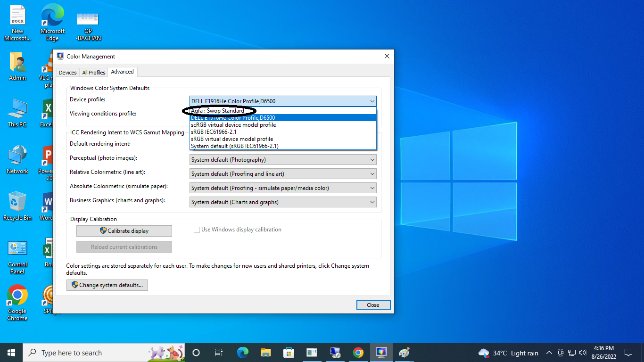The image size is (644, 362).
Task: Open Relative Colorimetric (line art) dropdown
Action: click(x=283, y=174)
